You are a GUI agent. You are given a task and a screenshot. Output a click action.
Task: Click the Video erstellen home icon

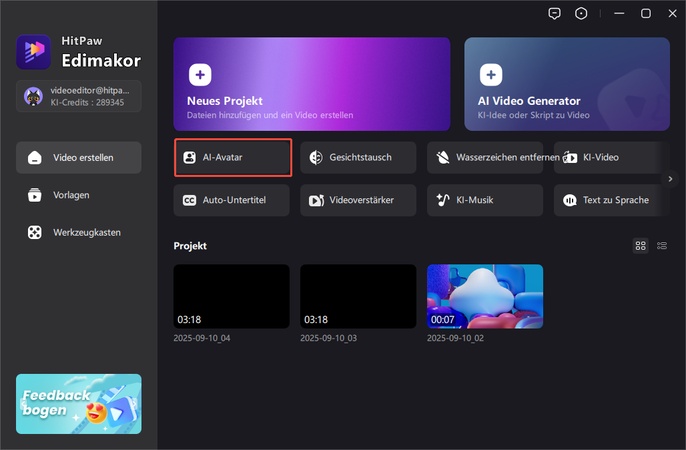tap(35, 158)
